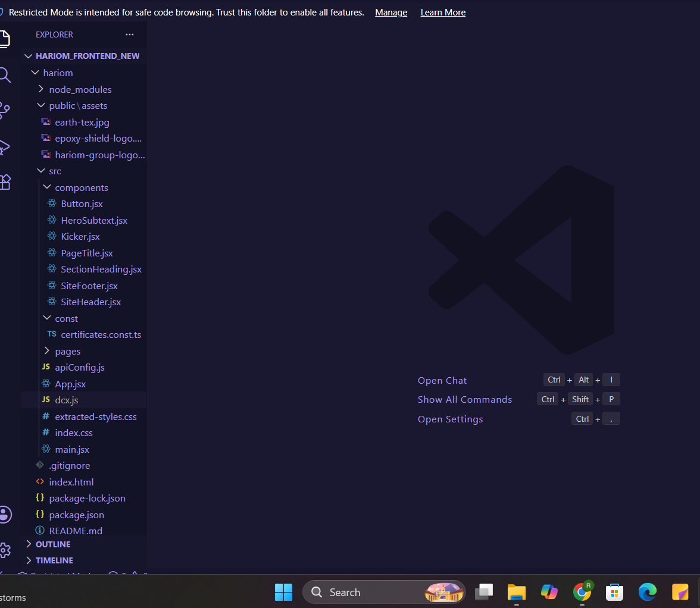Open Kicker.jsx file

click(x=84, y=236)
